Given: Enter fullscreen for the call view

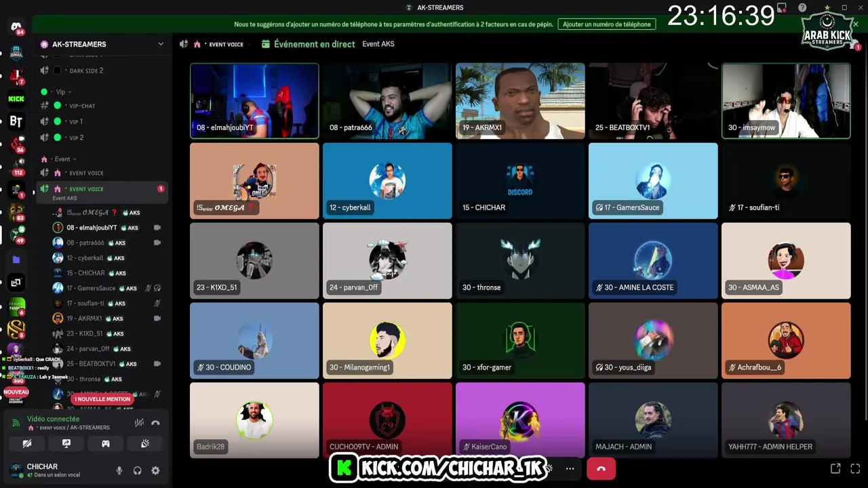Looking at the screenshot, I should tap(855, 468).
